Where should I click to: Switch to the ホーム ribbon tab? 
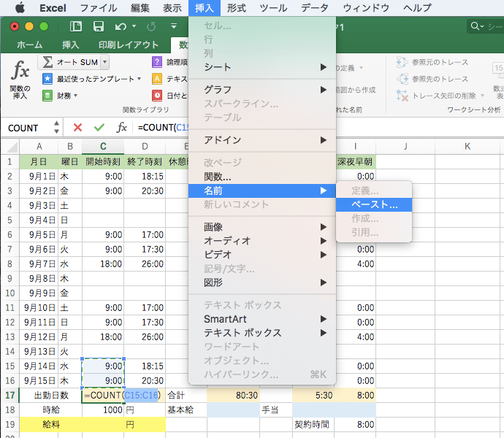[x=29, y=45]
